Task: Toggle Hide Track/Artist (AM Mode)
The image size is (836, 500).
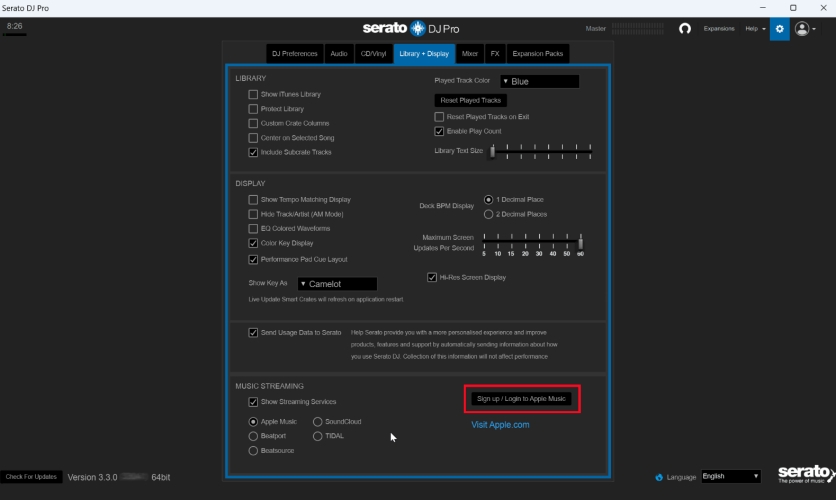Action: 253,214
